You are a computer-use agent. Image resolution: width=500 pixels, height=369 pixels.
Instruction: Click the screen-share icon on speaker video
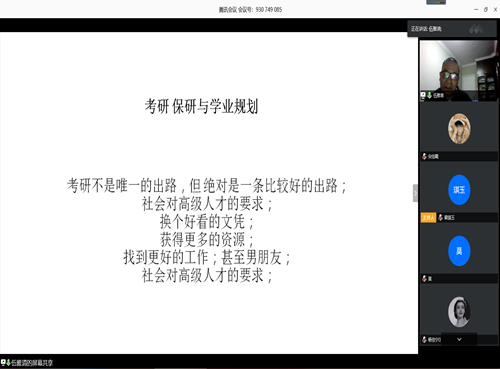pos(423,95)
